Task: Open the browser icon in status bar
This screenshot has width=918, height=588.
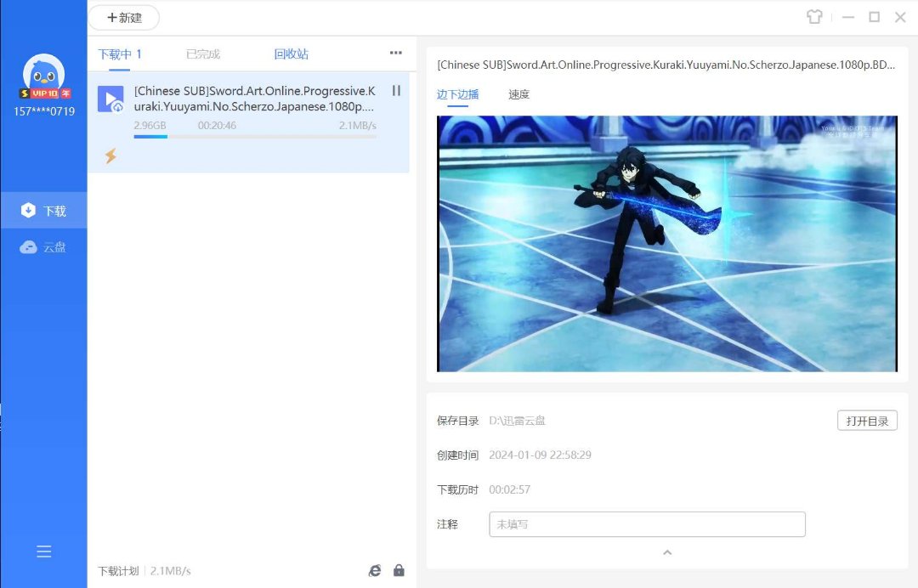Action: click(375, 571)
